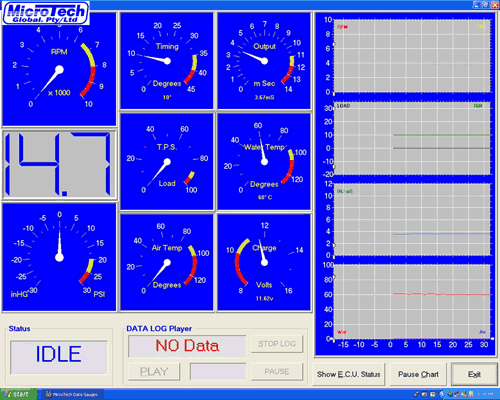
Task: Click the DATA LOG Player heading
Action: coord(159,329)
